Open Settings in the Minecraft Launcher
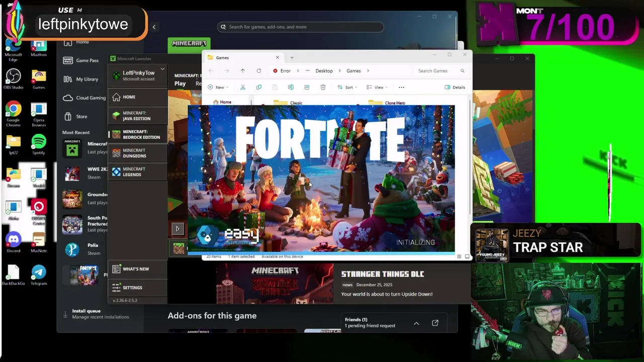Image resolution: width=644 pixels, height=362 pixels. [x=138, y=288]
